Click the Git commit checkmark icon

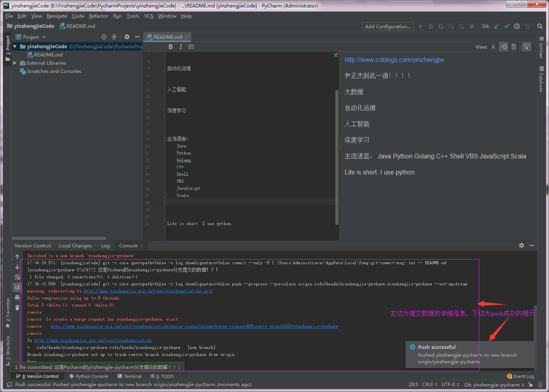(x=507, y=26)
